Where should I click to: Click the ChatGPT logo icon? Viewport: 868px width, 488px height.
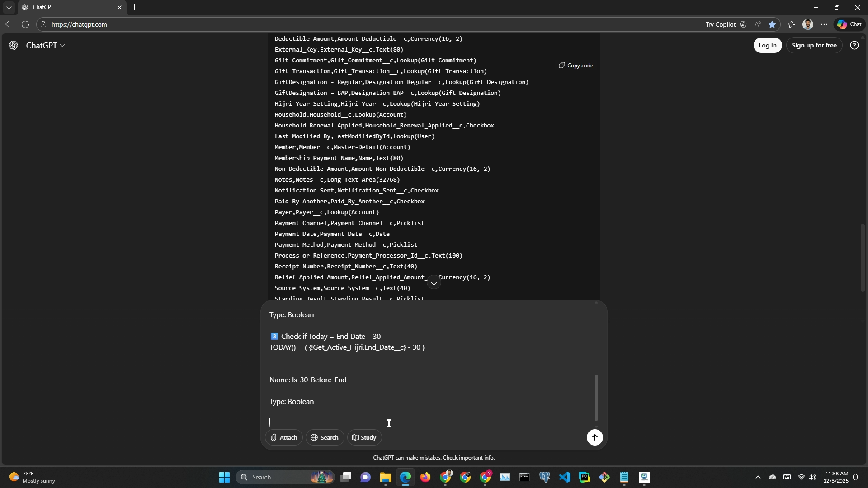[x=14, y=45]
